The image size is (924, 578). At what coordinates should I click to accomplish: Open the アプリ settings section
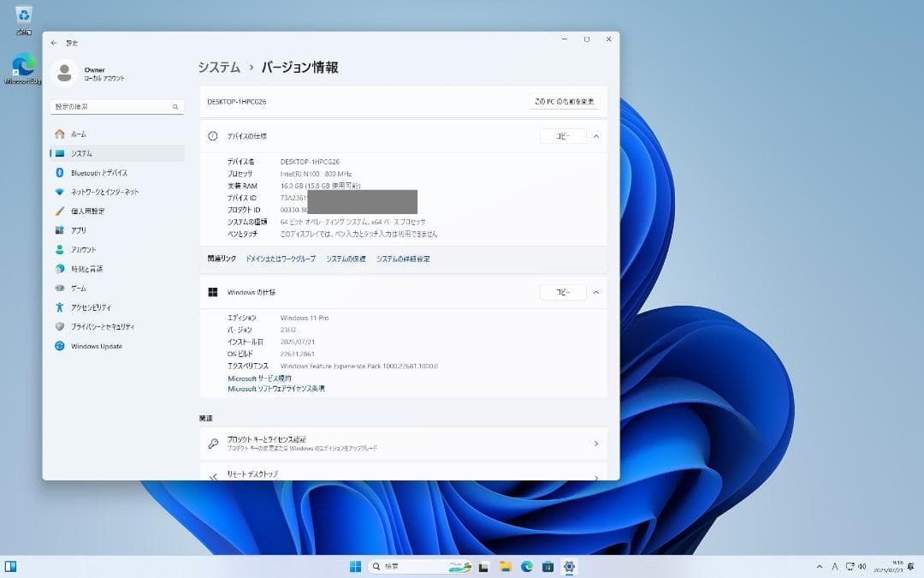(81, 229)
